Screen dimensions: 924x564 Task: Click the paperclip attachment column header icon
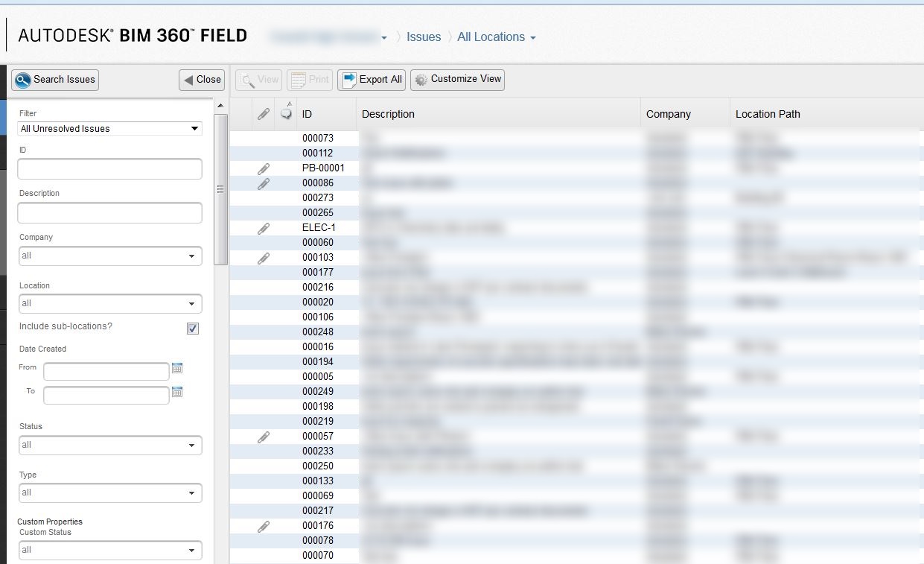[x=263, y=113]
